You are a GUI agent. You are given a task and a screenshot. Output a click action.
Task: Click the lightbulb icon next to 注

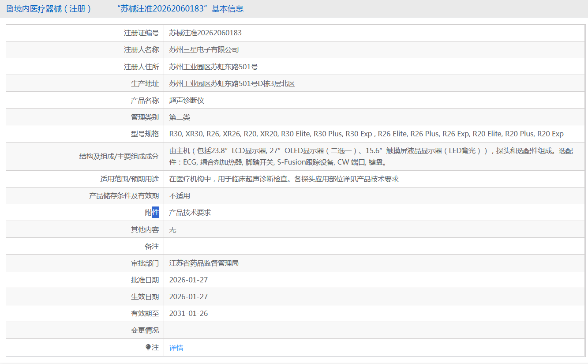pos(148,347)
